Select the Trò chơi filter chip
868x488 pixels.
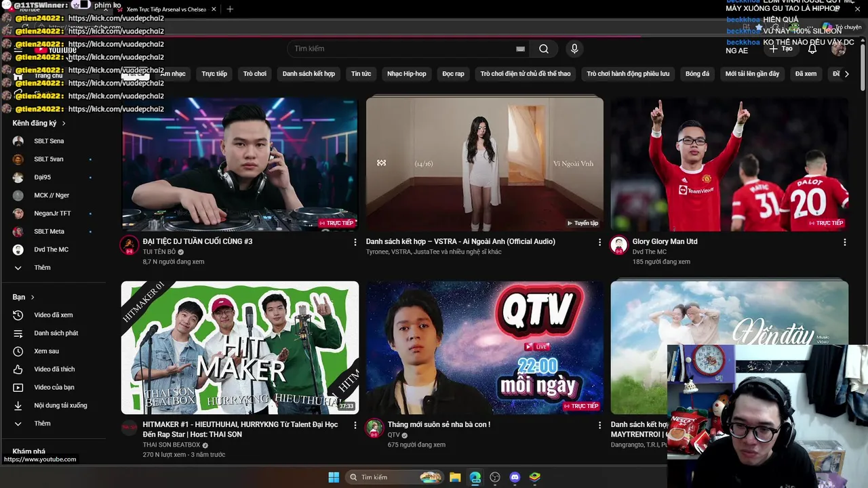(x=255, y=74)
